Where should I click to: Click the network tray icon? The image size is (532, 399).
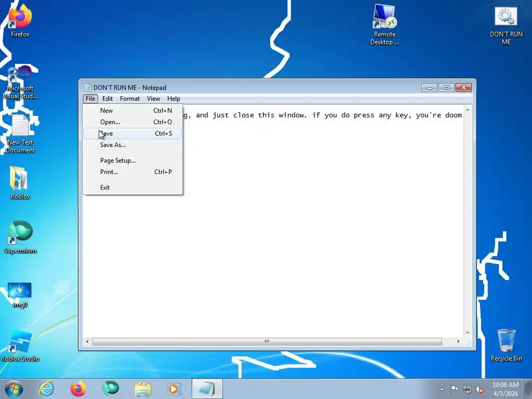pyautogui.click(x=467, y=389)
